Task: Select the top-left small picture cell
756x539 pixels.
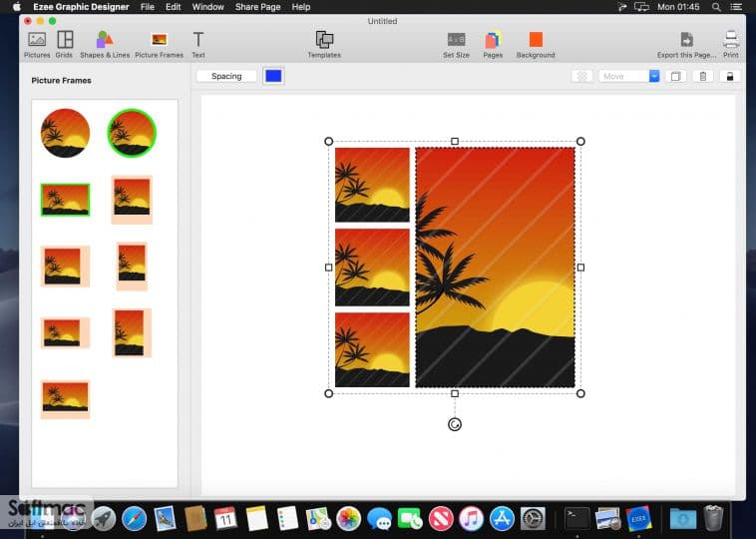Action: [x=372, y=185]
